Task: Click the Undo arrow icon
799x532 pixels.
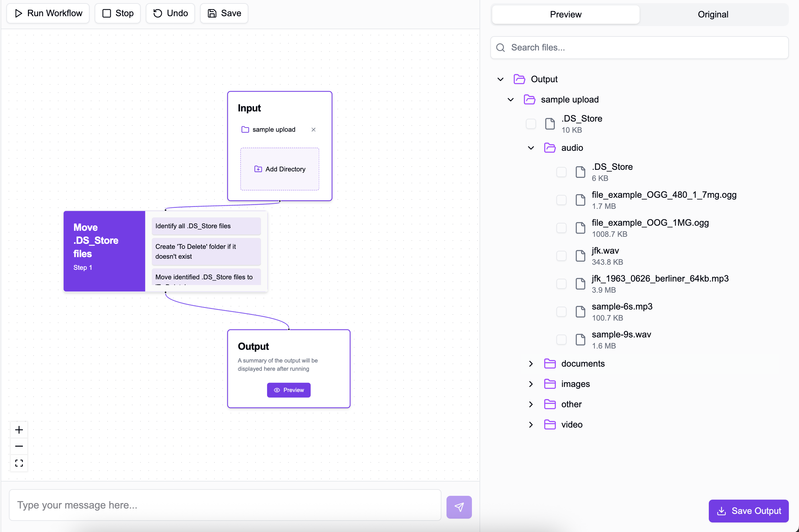Action: [158, 13]
